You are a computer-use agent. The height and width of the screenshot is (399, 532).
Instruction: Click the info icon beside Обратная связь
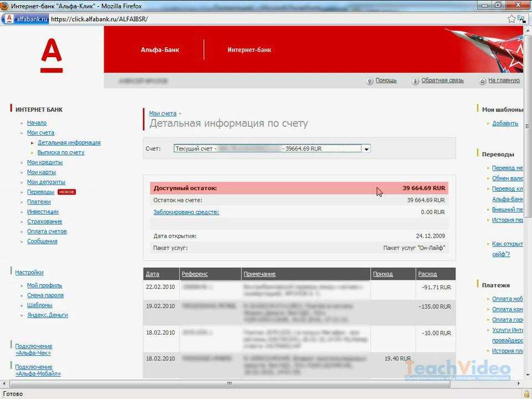coord(415,81)
